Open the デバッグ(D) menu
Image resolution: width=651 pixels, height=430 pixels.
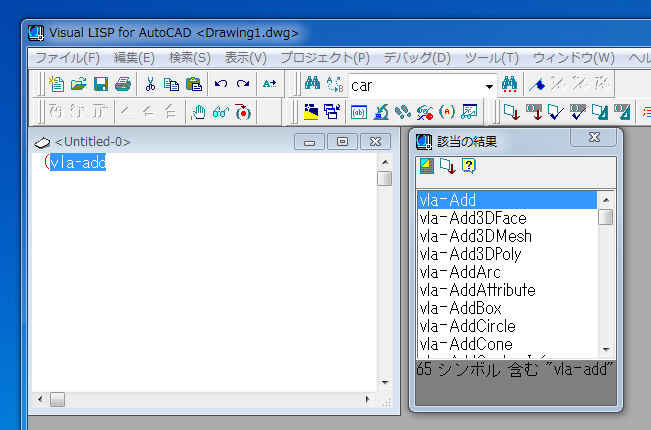coord(417,58)
